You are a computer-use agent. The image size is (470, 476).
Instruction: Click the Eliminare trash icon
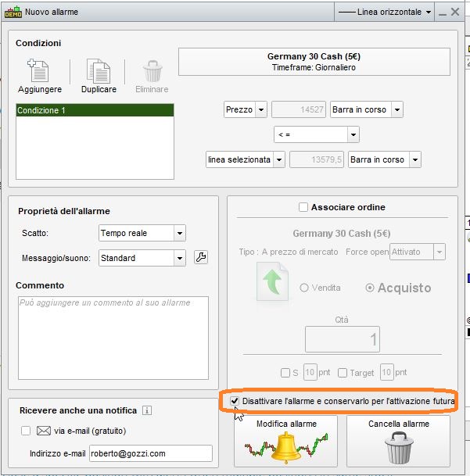152,71
